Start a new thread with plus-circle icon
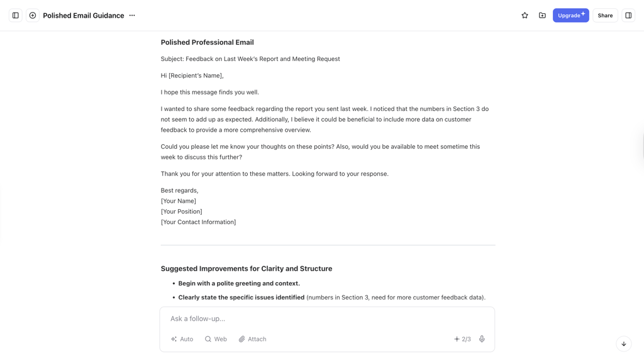 [33, 16]
